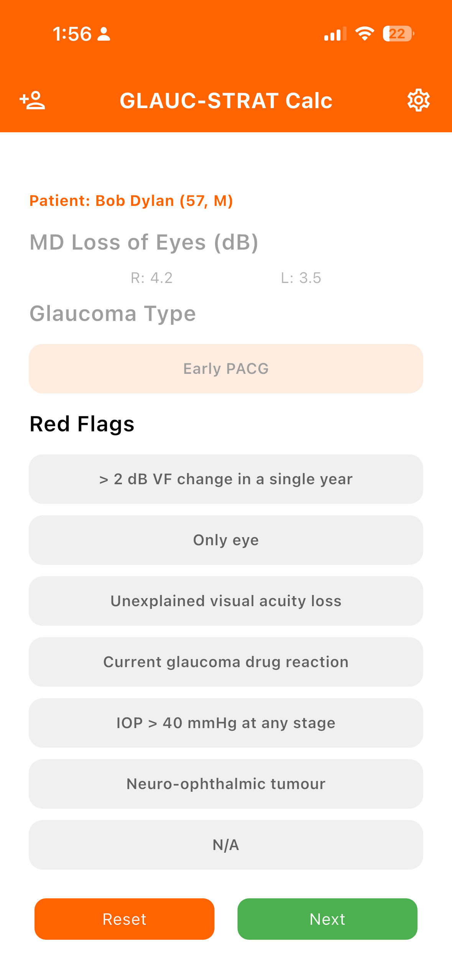Tap the right eye MD value R: 4.2

coord(151,278)
